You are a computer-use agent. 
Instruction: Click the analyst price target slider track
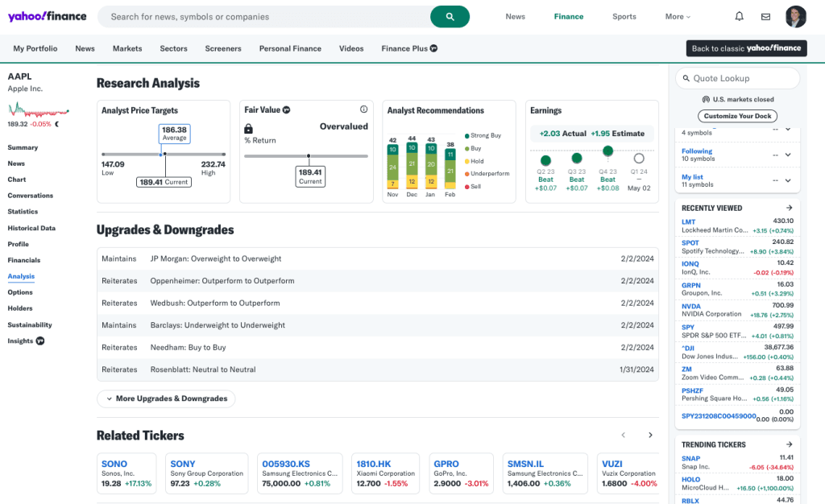pos(164,154)
